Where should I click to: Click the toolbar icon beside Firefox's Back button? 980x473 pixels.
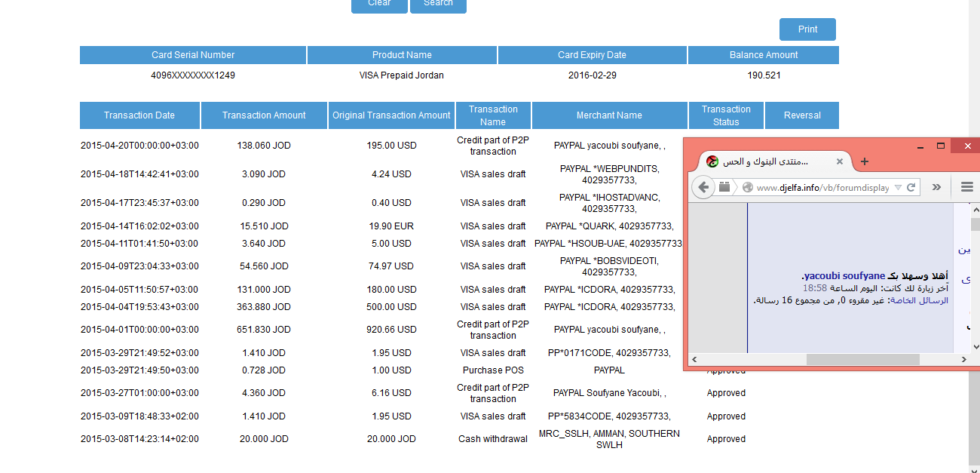click(x=724, y=187)
